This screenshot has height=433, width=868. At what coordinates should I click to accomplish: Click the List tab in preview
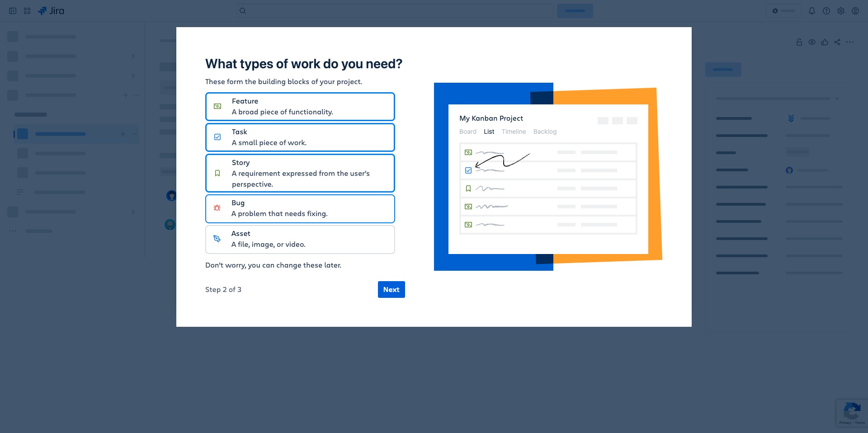489,132
